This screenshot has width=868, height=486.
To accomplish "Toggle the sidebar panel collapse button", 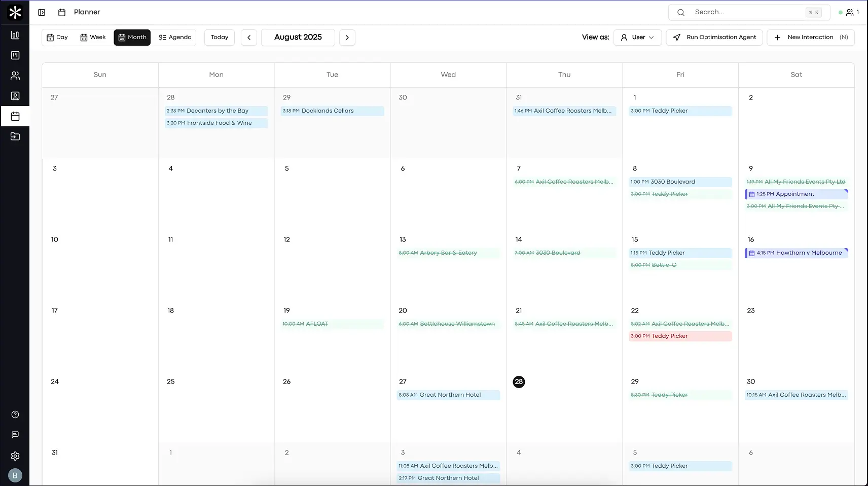I will pyautogui.click(x=42, y=12).
